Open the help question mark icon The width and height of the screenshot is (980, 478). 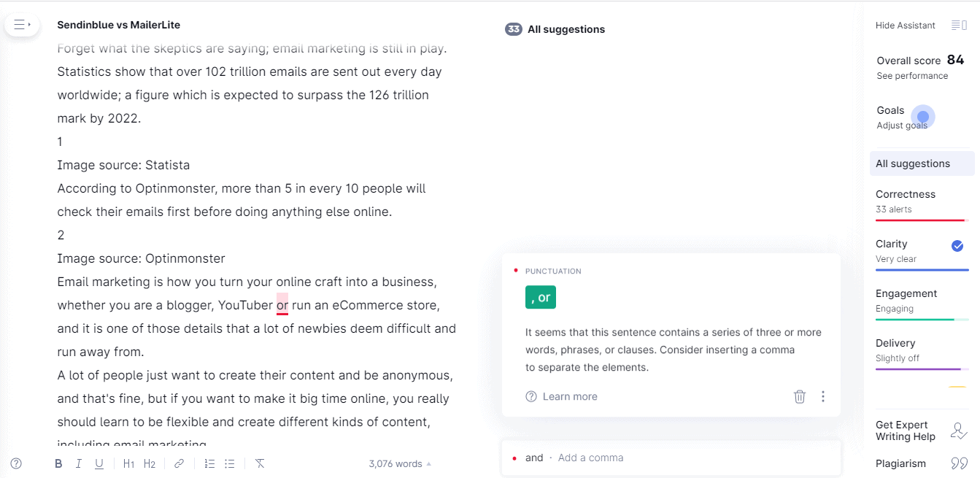[16, 463]
